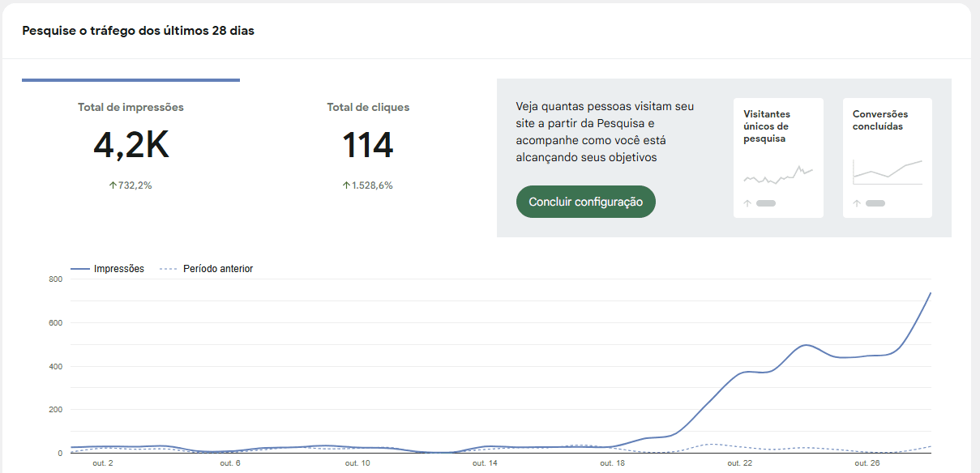
Task: Open the Conversões concluídas card
Action: 888,158
